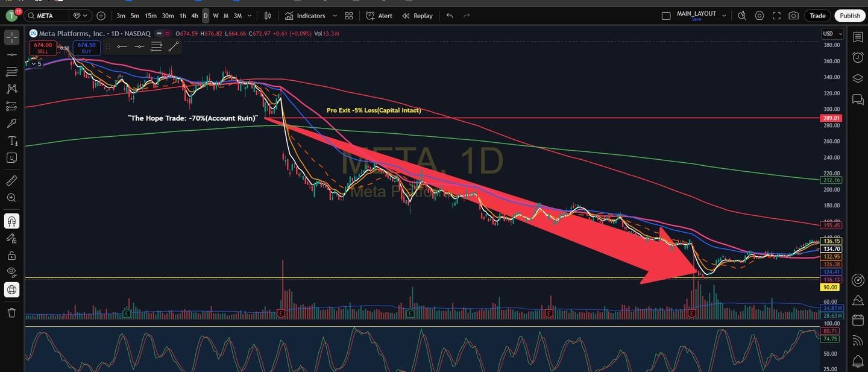Screen dimensions: 868x372
Task: Expand the MAIN_LAYOUT manage layouts dropdown
Action: click(724, 16)
